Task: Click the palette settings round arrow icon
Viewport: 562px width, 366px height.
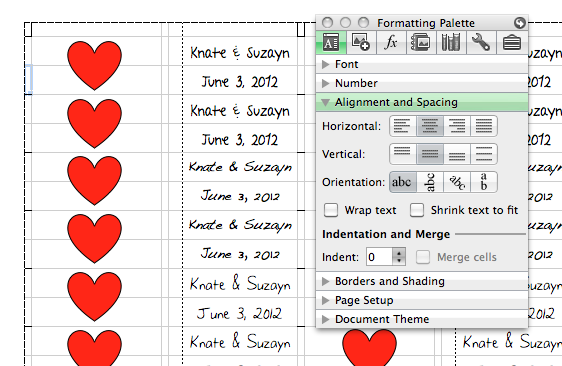Action: pos(519,23)
